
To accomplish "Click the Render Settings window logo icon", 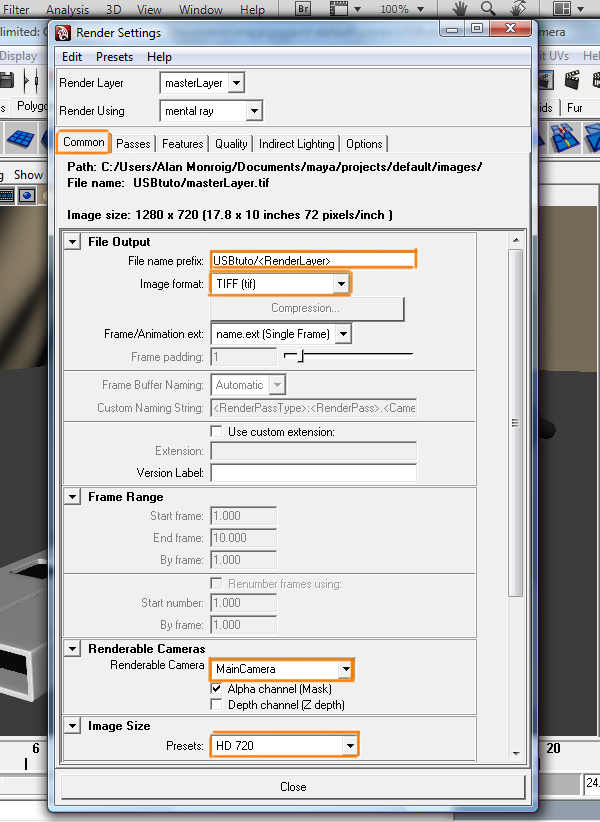I will click(x=63, y=33).
